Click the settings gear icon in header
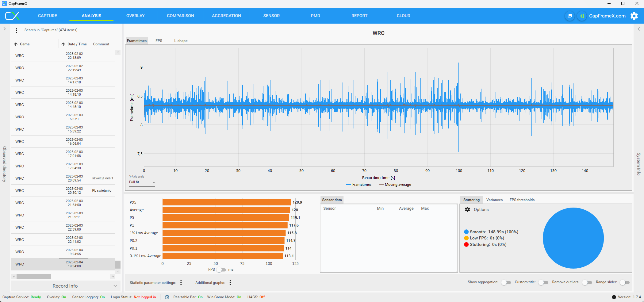 click(634, 16)
